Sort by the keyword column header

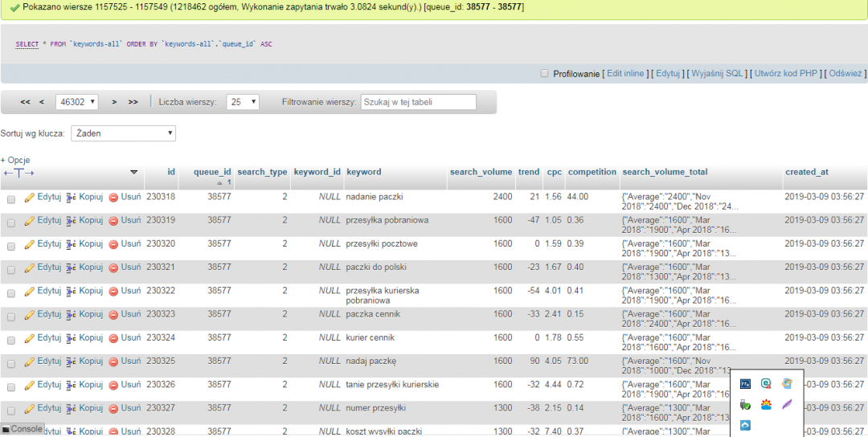[x=363, y=172]
